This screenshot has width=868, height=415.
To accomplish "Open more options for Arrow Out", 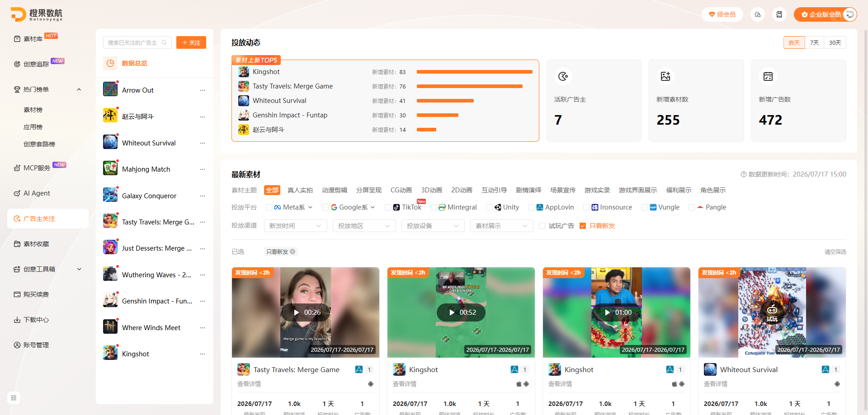I will pyautogui.click(x=203, y=90).
